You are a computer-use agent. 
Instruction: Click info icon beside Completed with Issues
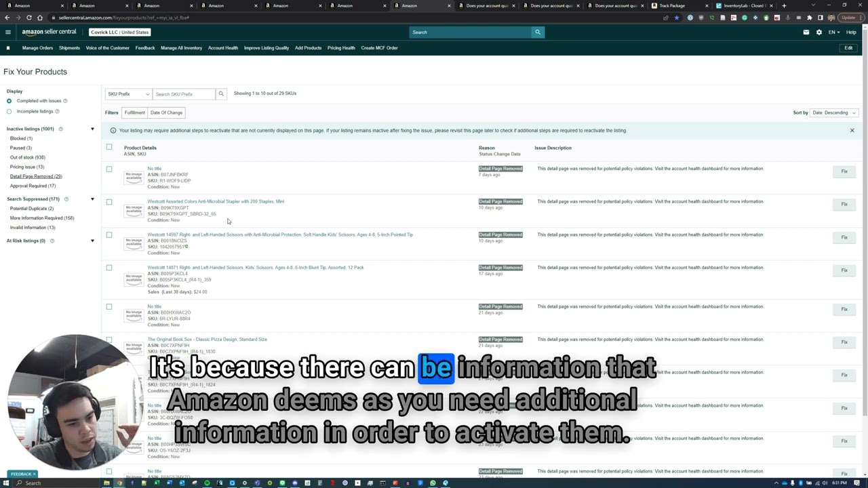click(65, 101)
